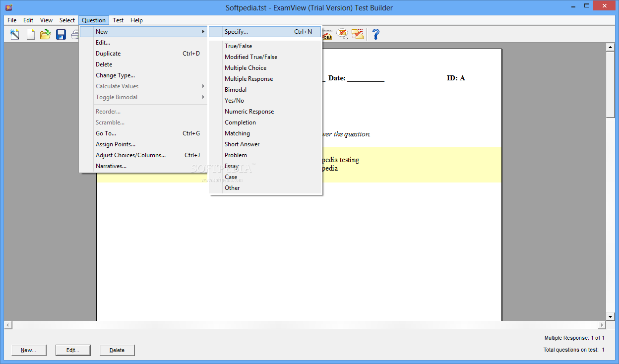
Task: Click the 'ID: A' text on test page
Action: click(x=456, y=78)
